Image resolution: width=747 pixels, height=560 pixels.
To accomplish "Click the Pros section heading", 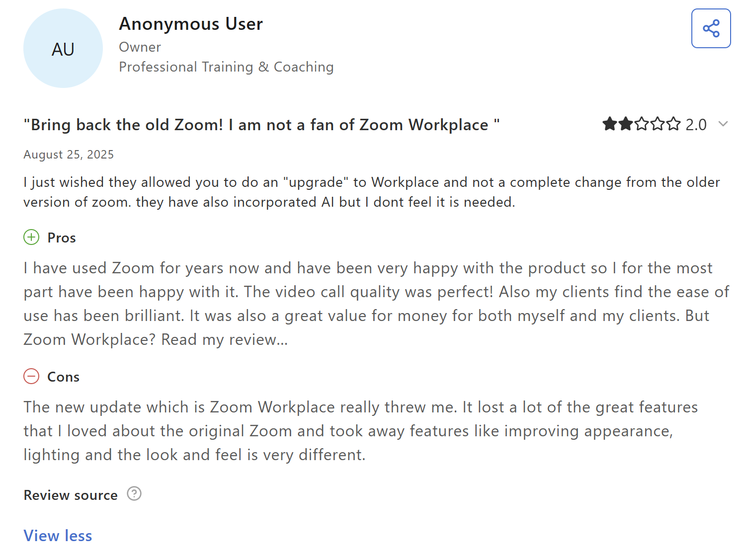I will tap(62, 238).
